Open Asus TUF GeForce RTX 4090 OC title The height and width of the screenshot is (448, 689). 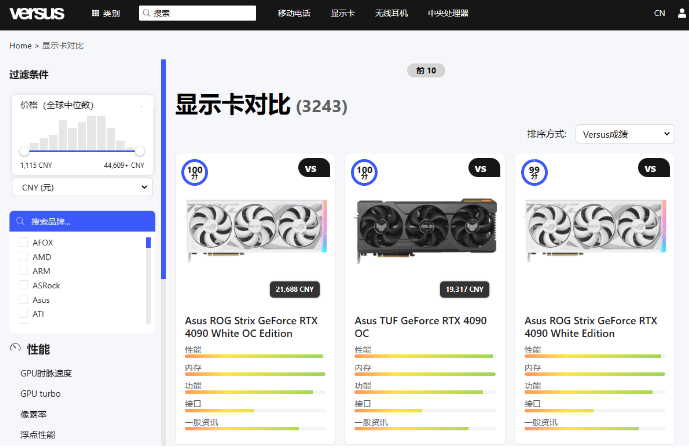(421, 327)
